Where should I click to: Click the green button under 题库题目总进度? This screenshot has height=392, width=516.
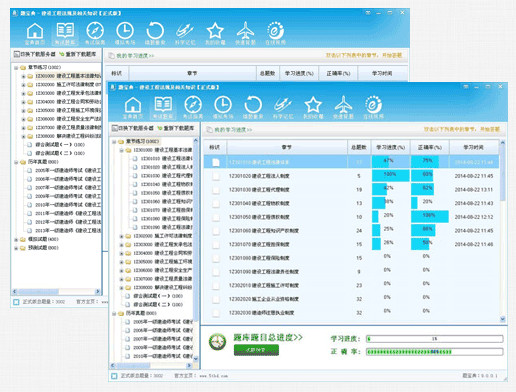[256, 350]
